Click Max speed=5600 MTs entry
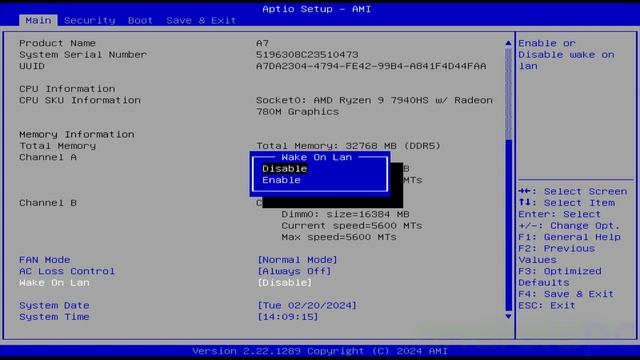The image size is (640, 360). click(x=339, y=238)
